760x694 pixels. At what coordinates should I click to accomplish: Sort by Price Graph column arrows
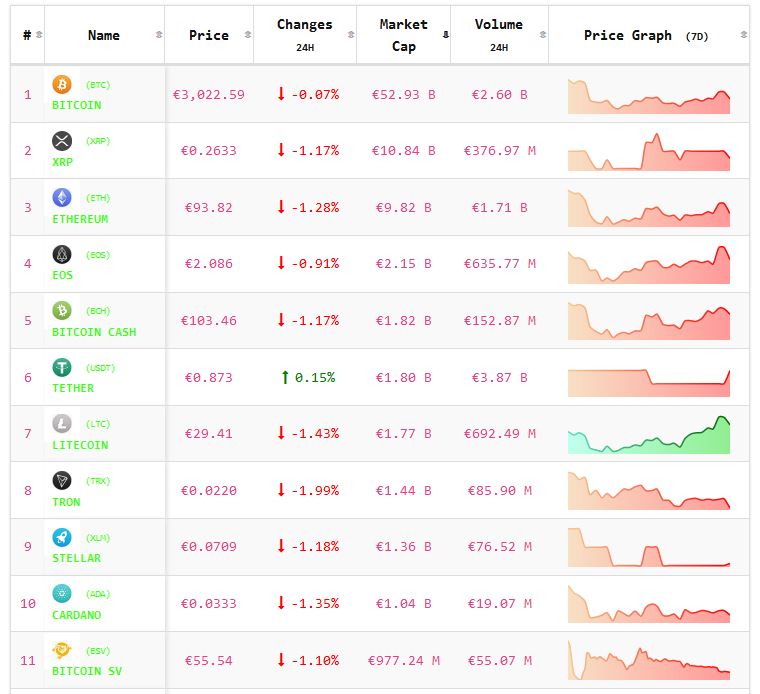click(742, 35)
